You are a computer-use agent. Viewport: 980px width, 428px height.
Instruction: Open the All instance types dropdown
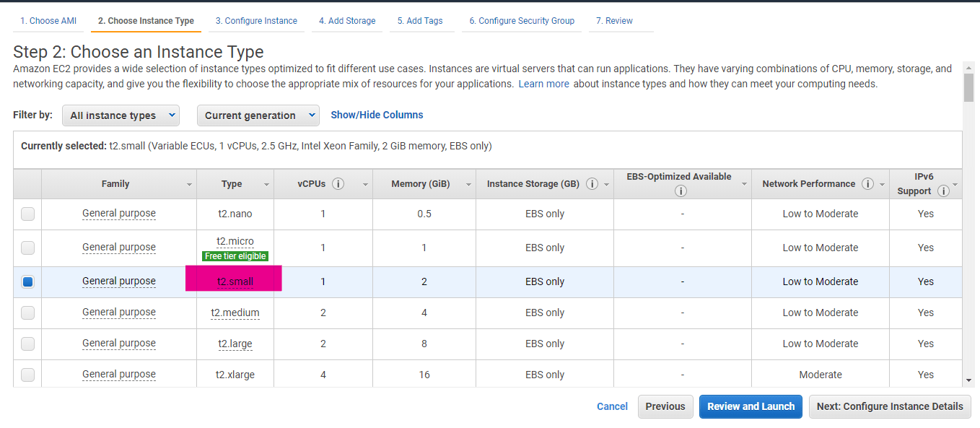pos(121,115)
